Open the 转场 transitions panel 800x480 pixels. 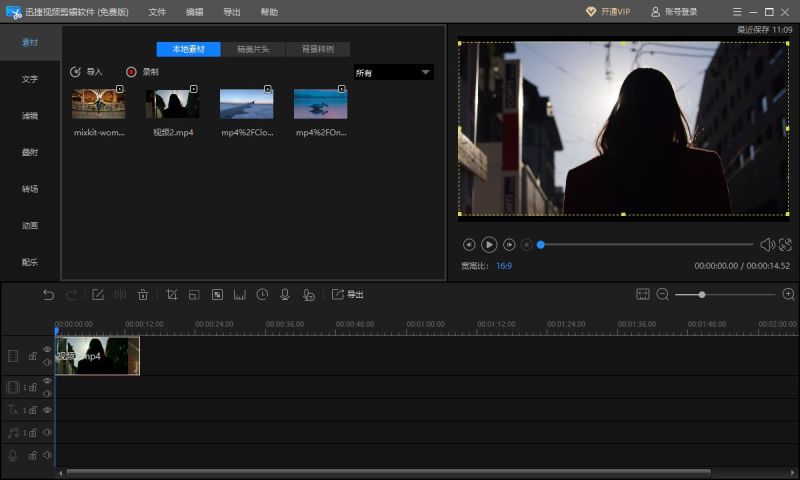coord(30,189)
